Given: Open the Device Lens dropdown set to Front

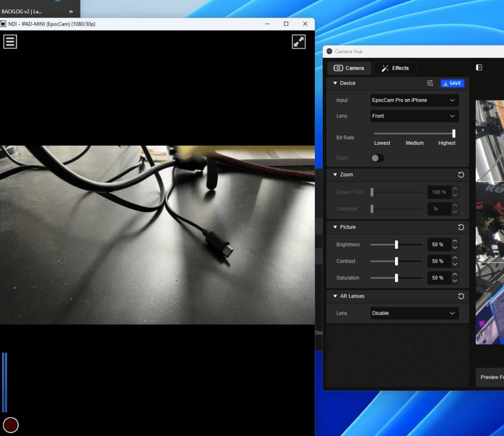Looking at the screenshot, I should [x=414, y=116].
